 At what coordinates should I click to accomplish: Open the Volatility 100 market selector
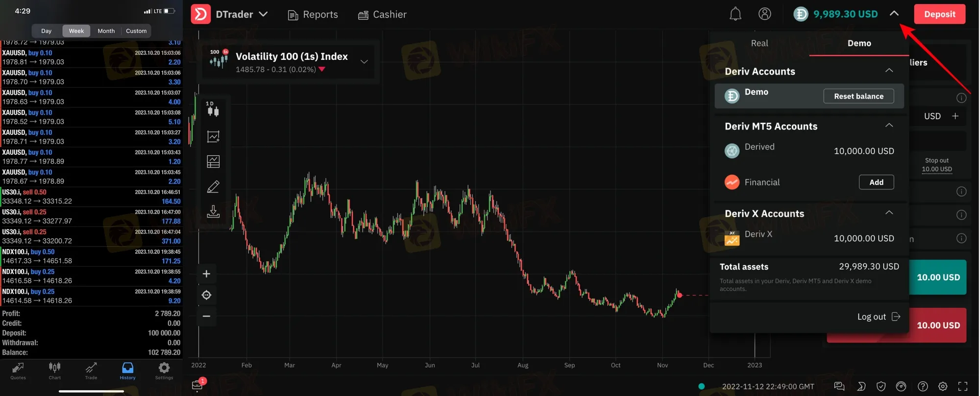point(289,62)
